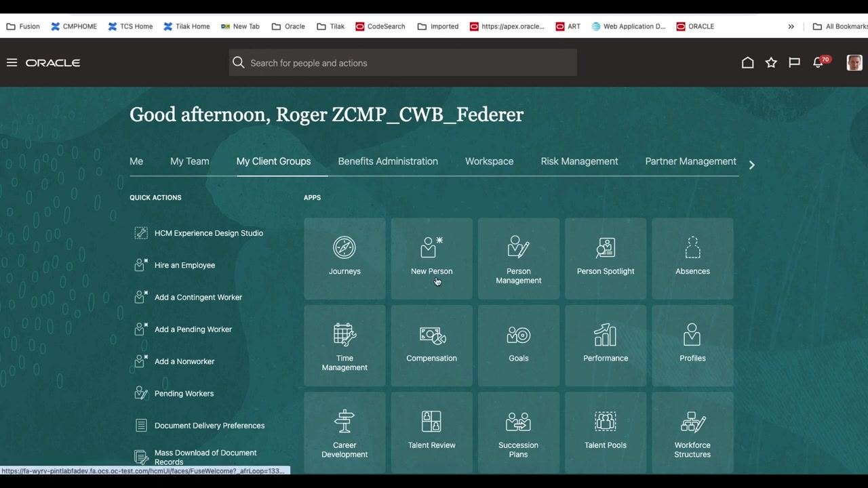The width and height of the screenshot is (868, 488).
Task: Click the Oracle logo
Action: coord(53,62)
